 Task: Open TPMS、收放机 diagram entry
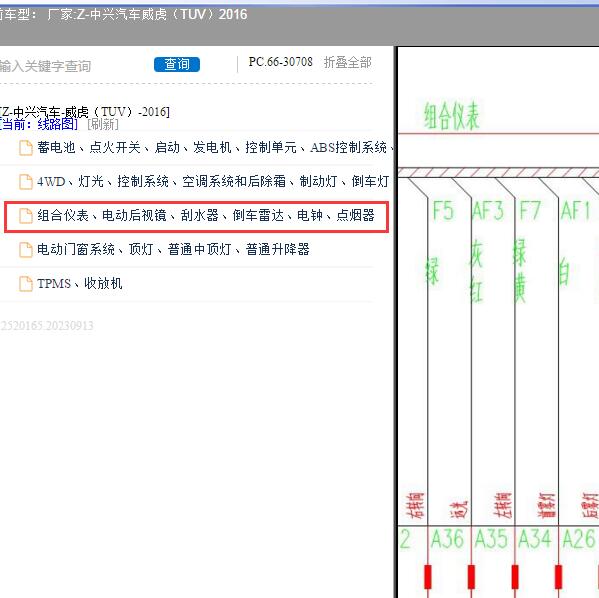[79, 284]
